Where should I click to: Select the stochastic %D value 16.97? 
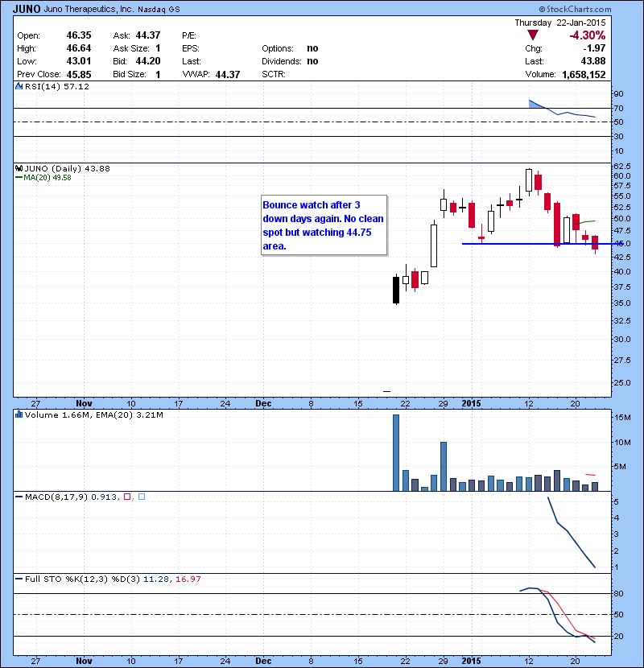point(188,579)
